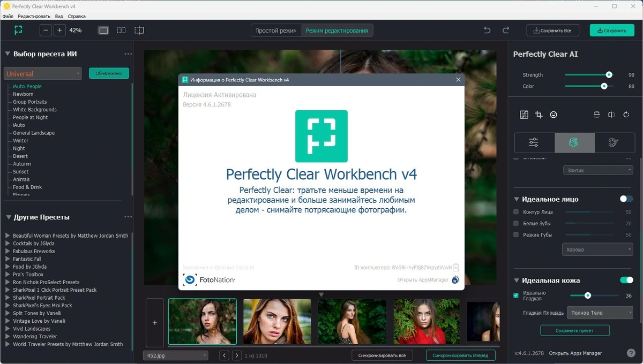Enable the Белые Зубы checkbox
643x364 pixels.
click(x=516, y=223)
